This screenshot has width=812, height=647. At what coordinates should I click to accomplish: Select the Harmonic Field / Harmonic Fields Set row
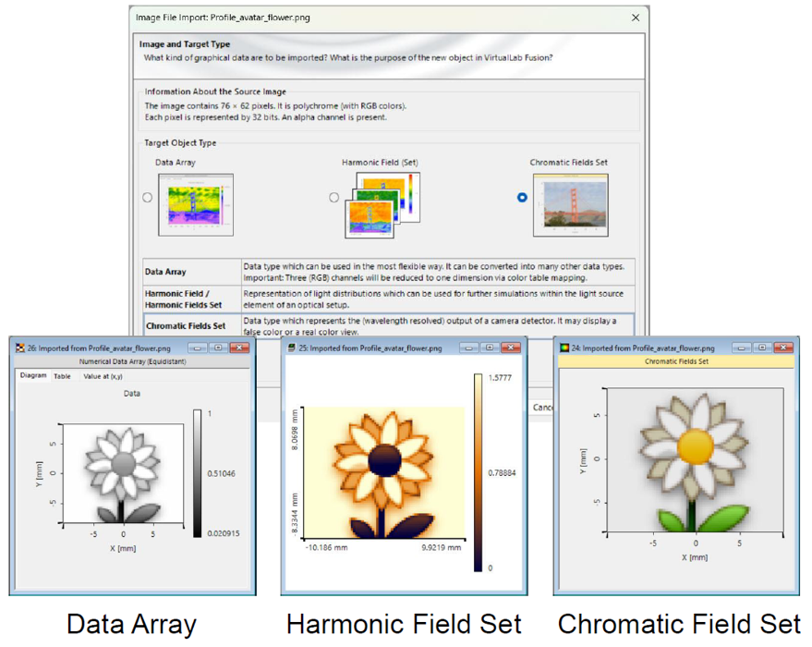[389, 299]
